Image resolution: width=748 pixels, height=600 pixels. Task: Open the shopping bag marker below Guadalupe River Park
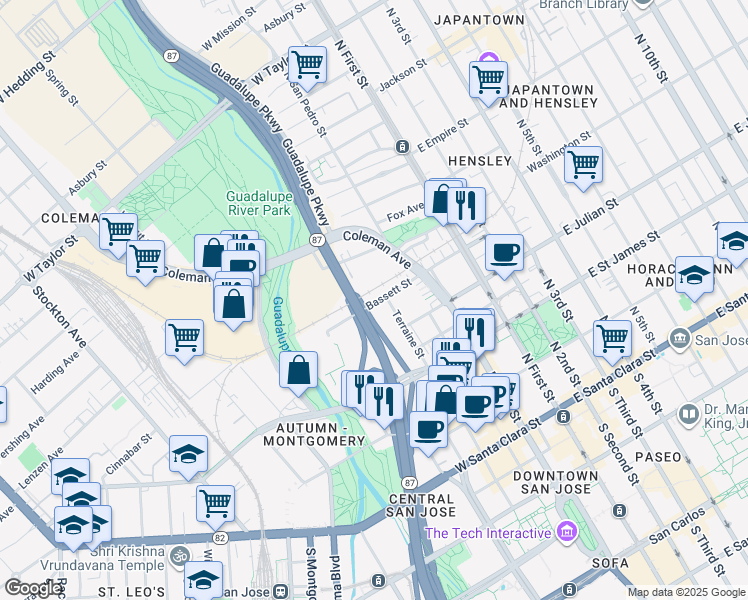298,372
